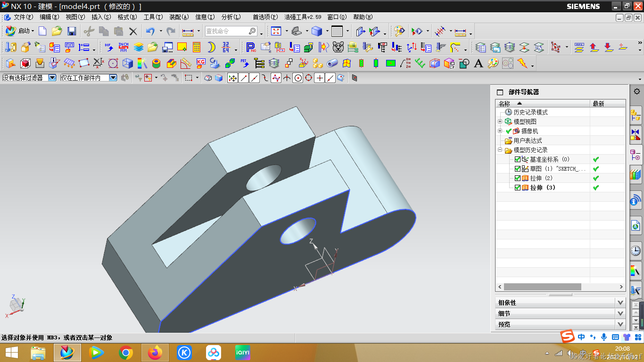
Task: Toggle the snap end point icon
Action: [x=244, y=78]
